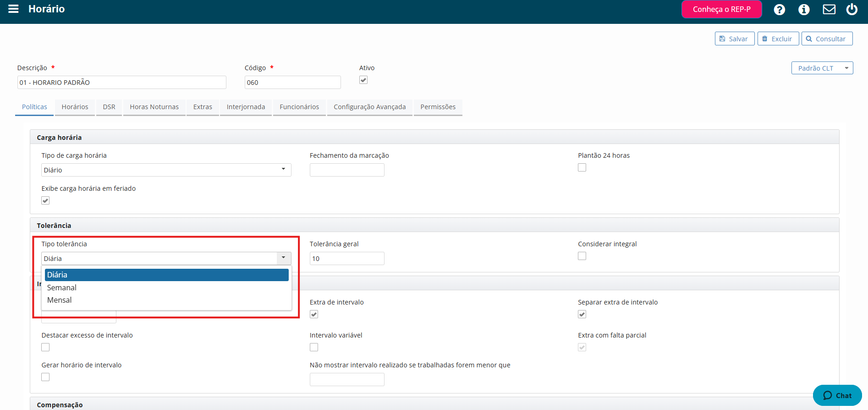
Task: Open the Configuração Avançada tab
Action: [370, 107]
